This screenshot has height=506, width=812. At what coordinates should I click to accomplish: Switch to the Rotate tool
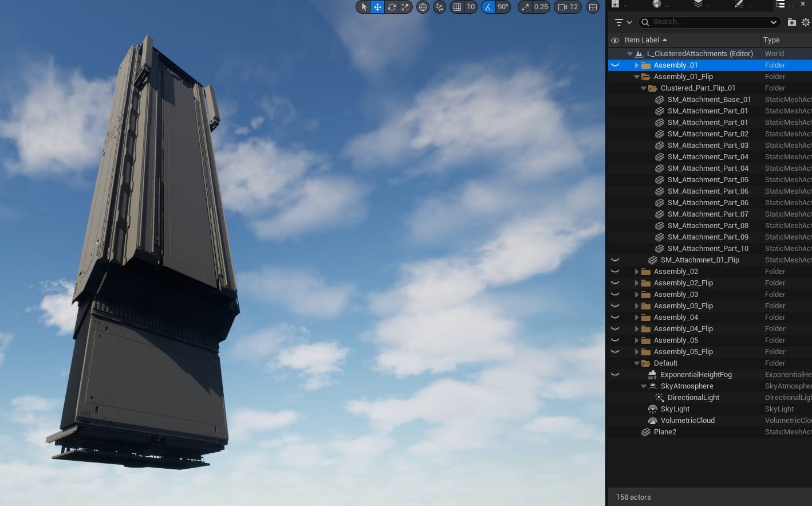[392, 7]
